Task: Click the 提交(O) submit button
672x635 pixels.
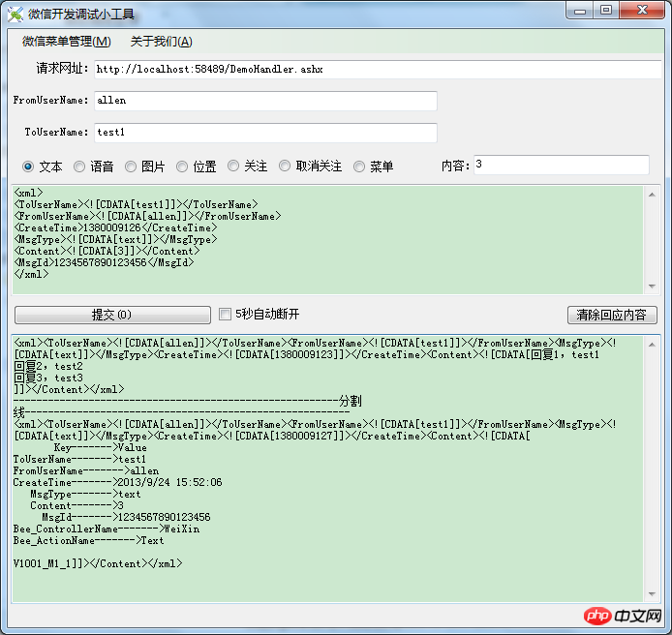Action: point(112,315)
